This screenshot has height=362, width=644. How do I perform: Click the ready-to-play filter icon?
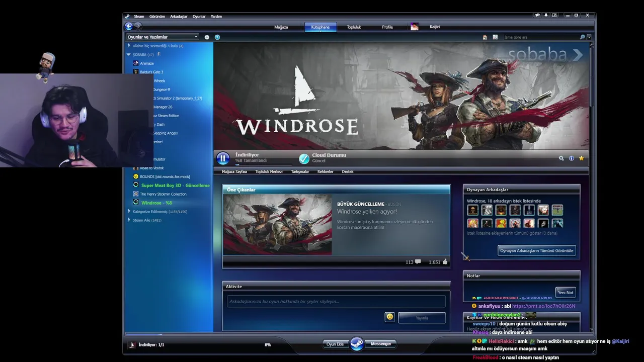(217, 37)
